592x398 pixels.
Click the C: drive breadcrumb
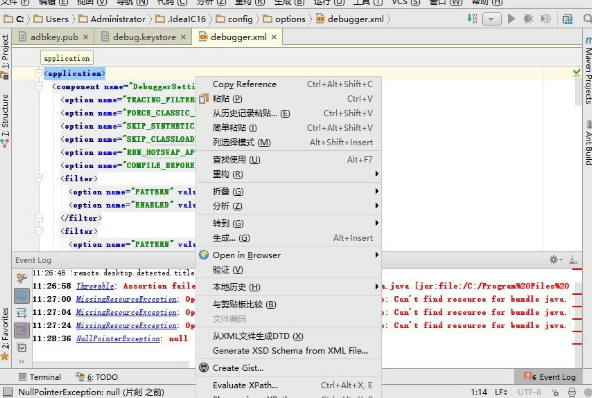point(14,19)
